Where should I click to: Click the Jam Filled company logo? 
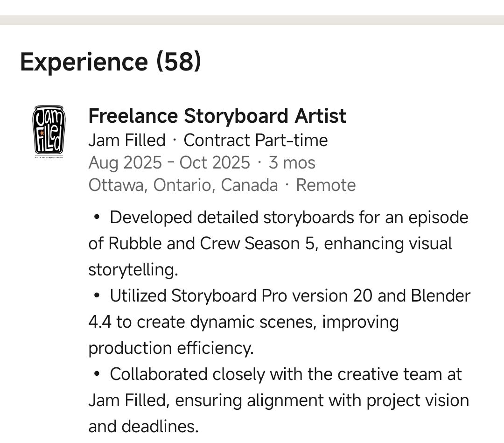(49, 131)
